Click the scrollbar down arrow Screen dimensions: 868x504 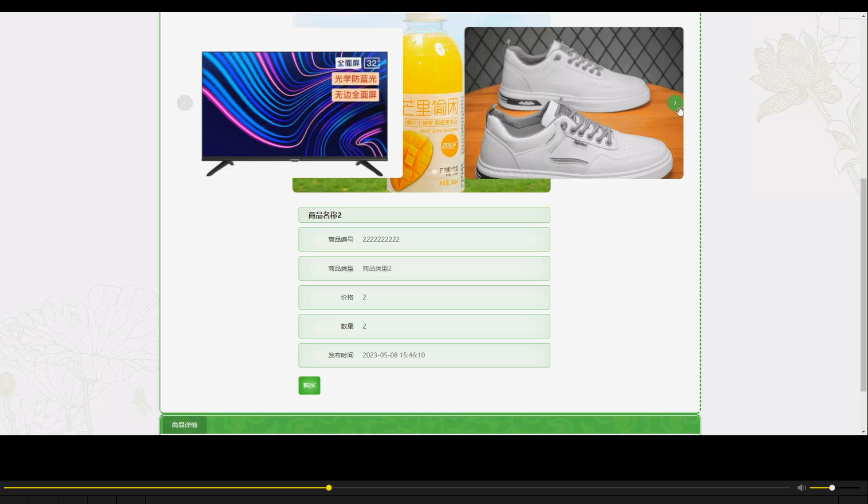[x=863, y=431]
